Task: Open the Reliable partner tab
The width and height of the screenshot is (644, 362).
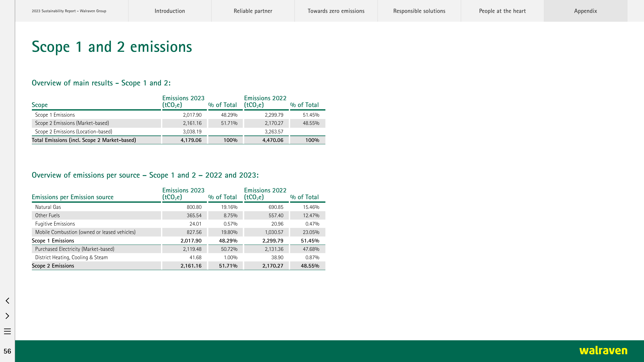Action: pos(253,11)
